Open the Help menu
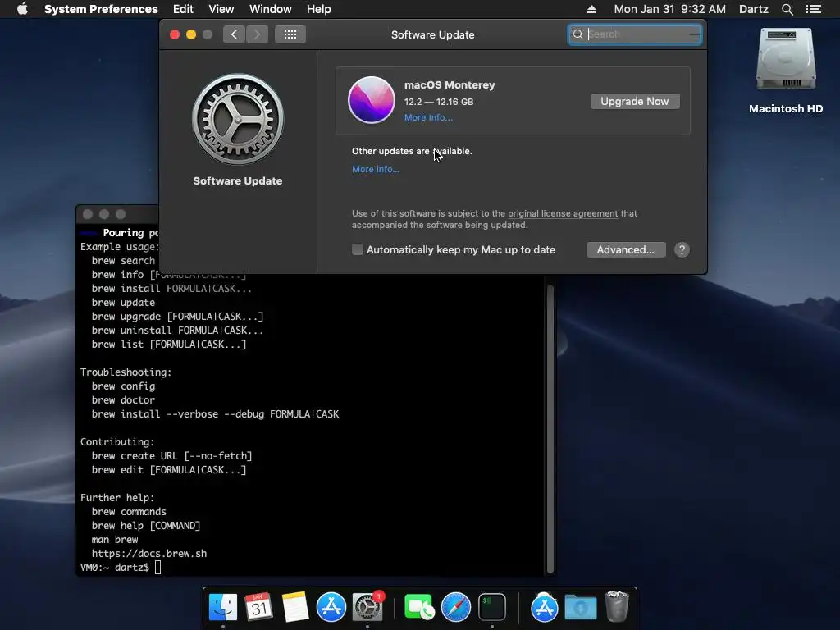The width and height of the screenshot is (840, 630). [319, 9]
